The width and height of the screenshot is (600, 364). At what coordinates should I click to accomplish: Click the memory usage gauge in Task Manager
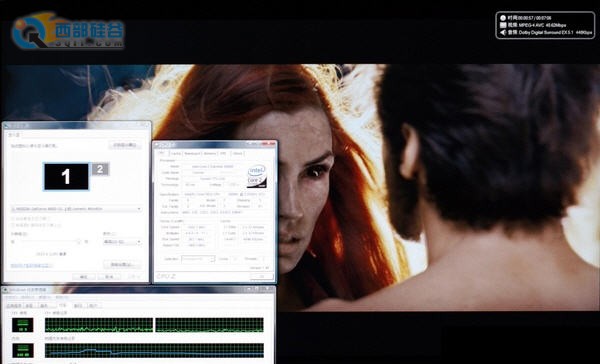point(23,350)
